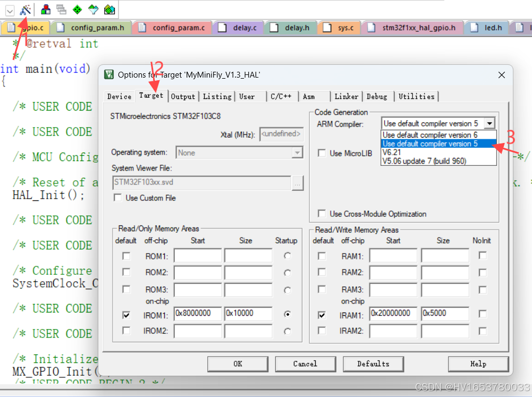This screenshot has width=532, height=397.
Task: Click the IRAM1 Start field showing 0x20000000
Action: tap(393, 314)
